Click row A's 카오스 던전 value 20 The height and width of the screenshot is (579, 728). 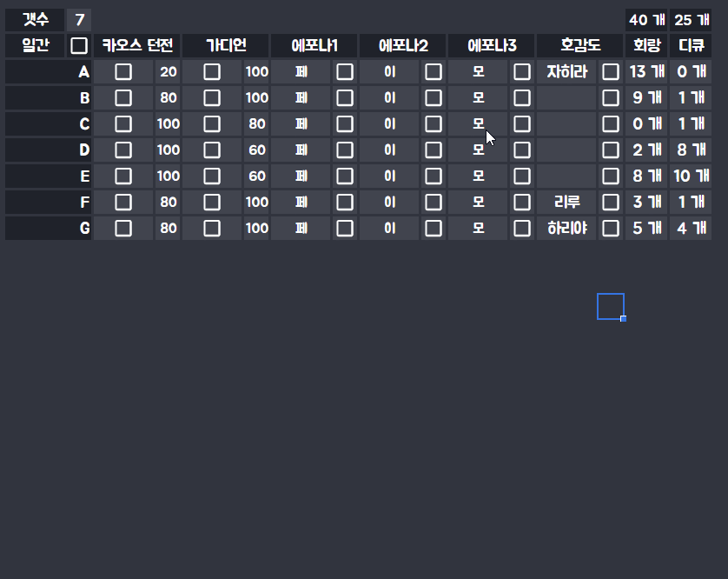pos(169,72)
